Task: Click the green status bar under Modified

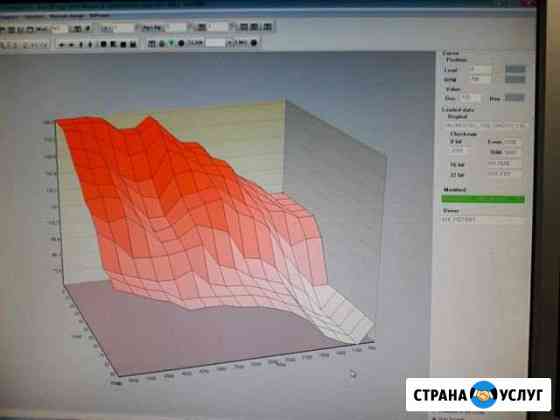Action: [x=483, y=199]
